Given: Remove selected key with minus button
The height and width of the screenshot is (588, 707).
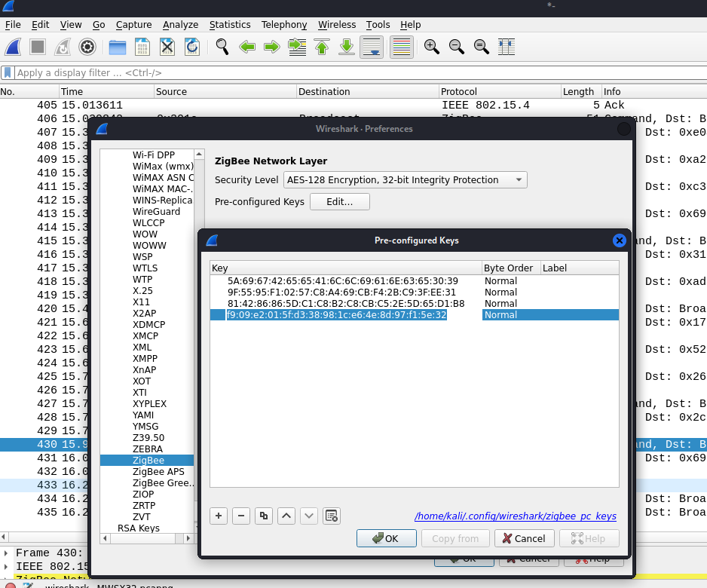Looking at the screenshot, I should [241, 516].
